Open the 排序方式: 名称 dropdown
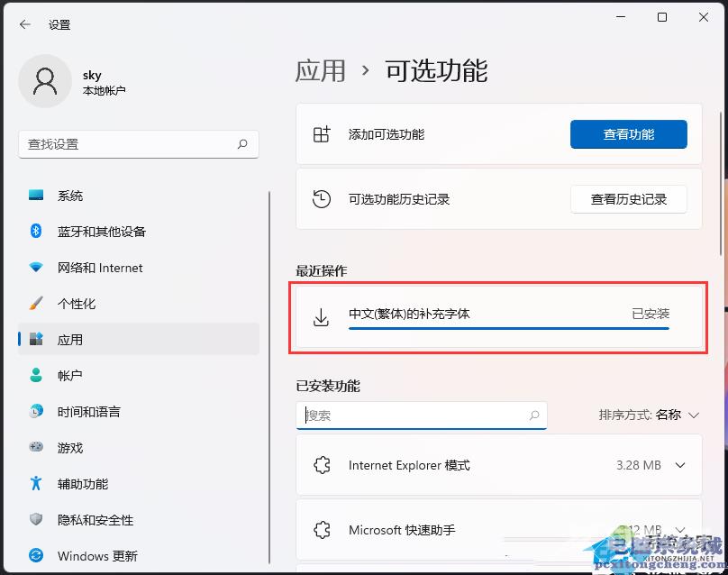 coord(649,415)
